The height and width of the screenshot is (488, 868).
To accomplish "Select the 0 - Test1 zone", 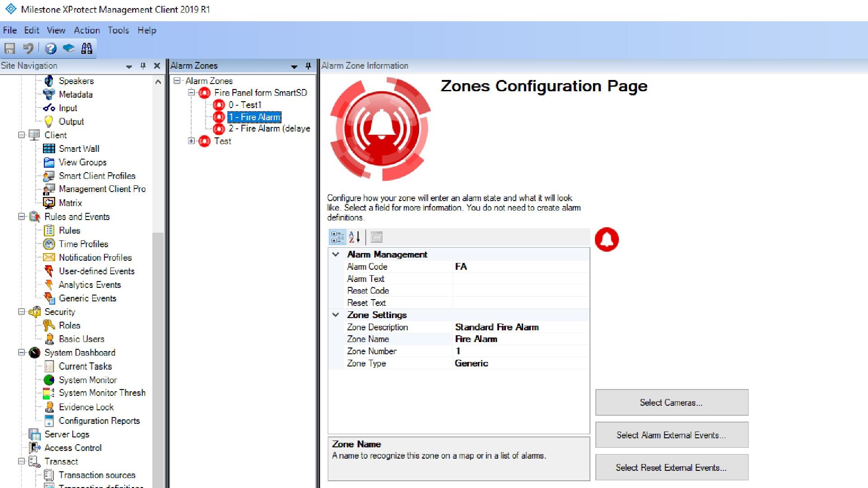I will tap(245, 105).
